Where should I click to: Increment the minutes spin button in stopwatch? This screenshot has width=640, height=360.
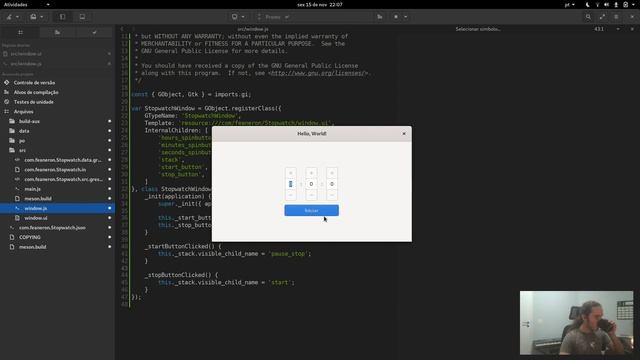pos(311,173)
